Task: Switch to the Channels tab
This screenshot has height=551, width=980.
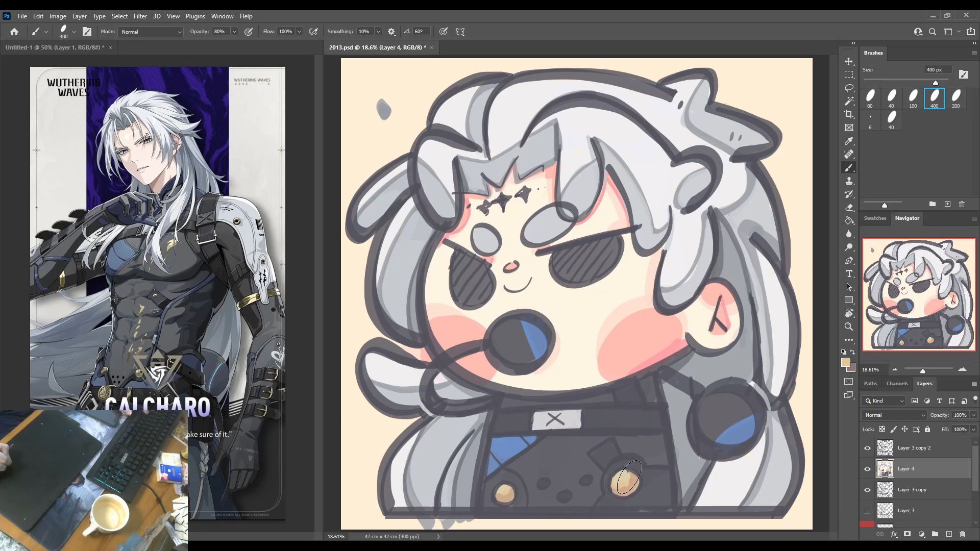Action: click(897, 384)
